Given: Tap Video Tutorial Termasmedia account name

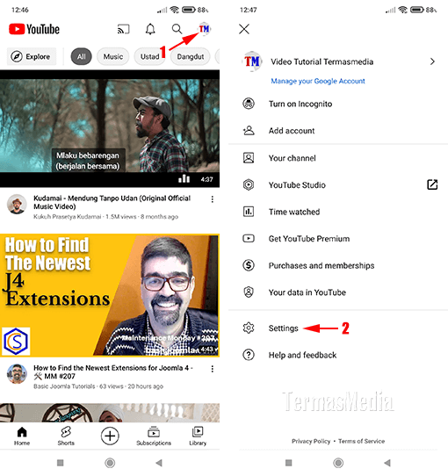Looking at the screenshot, I should pos(322,62).
